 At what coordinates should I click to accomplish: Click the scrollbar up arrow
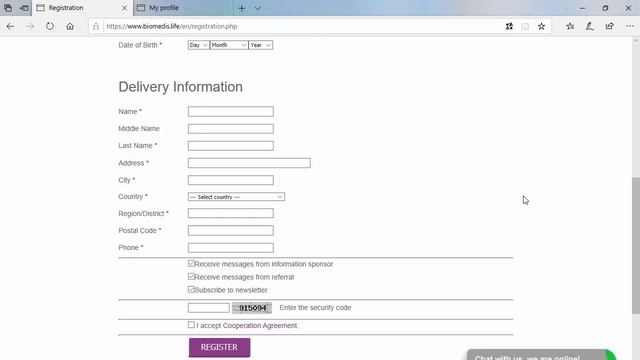tap(636, 41)
